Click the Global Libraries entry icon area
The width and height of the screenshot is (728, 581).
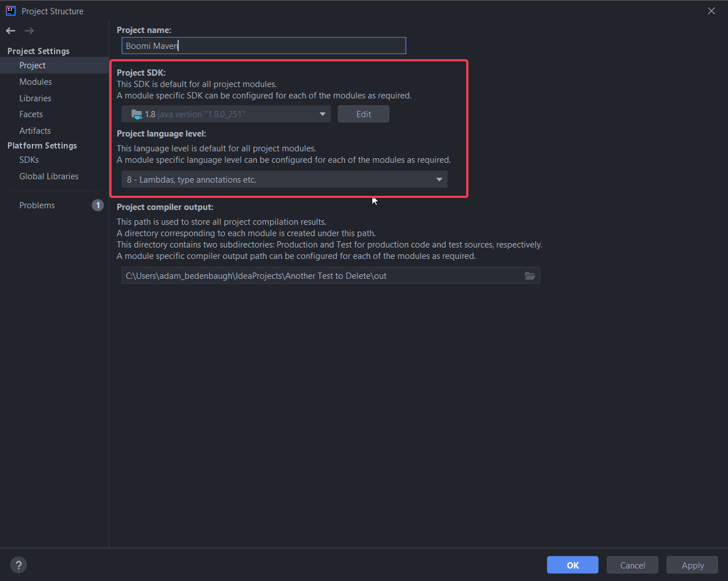[49, 176]
